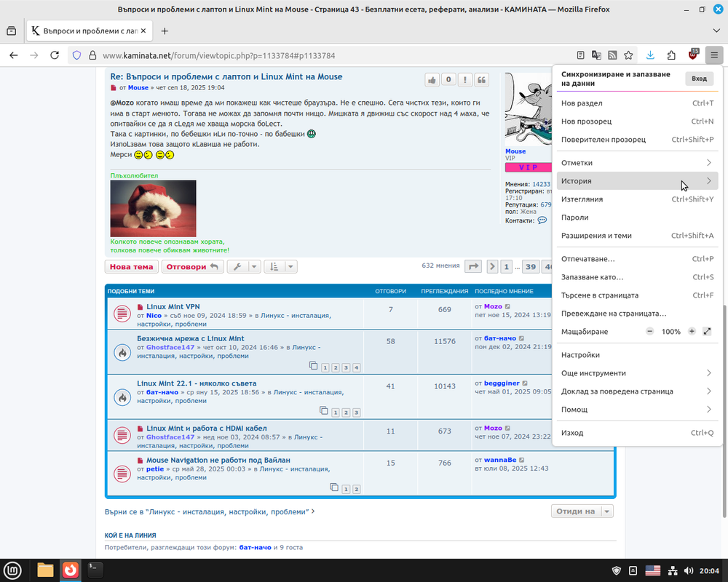Close the Въпроси и проблеми tab
Screen dimensions: 728x582
pyautogui.click(x=143, y=31)
